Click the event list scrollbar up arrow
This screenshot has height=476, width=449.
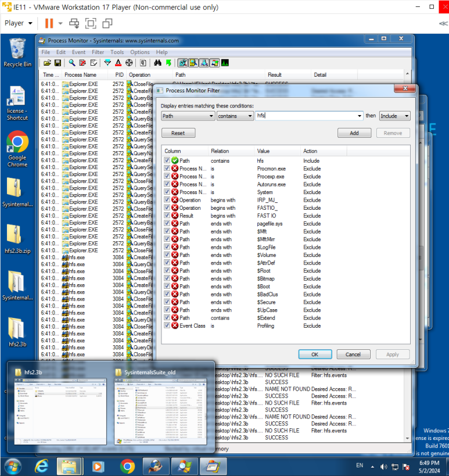coord(407,74)
